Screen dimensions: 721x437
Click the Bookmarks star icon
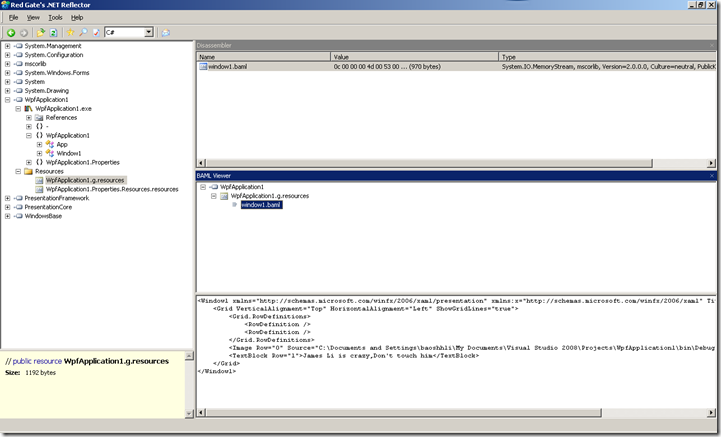coord(70,33)
